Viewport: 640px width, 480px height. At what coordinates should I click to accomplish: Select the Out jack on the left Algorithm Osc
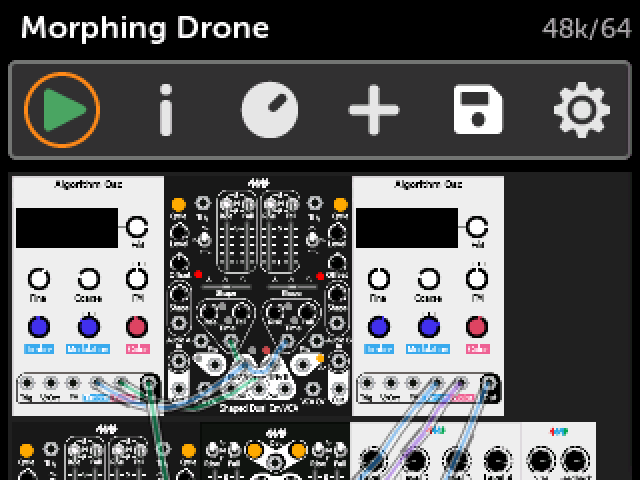point(149,383)
